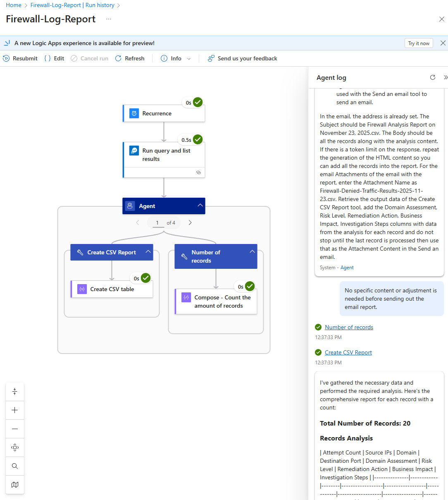The height and width of the screenshot is (500, 448).
Task: Fit workflow to view on canvas
Action: (15, 447)
